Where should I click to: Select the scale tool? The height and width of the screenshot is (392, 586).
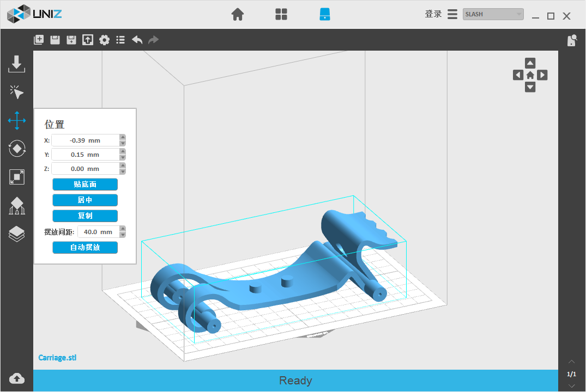tap(17, 177)
